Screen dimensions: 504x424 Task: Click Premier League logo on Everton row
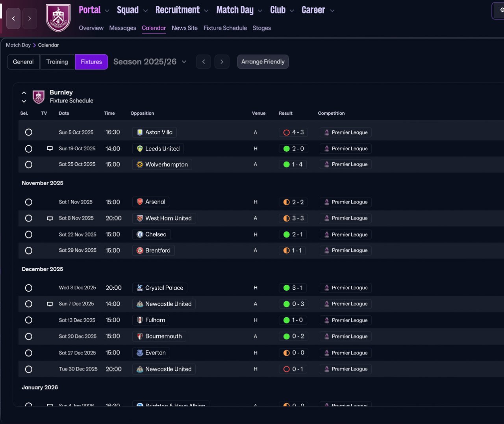click(327, 353)
